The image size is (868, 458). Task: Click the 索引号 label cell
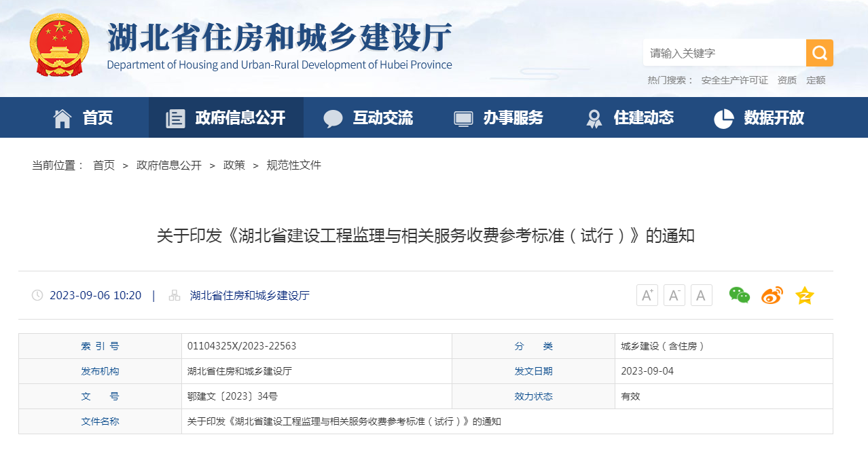coord(100,346)
